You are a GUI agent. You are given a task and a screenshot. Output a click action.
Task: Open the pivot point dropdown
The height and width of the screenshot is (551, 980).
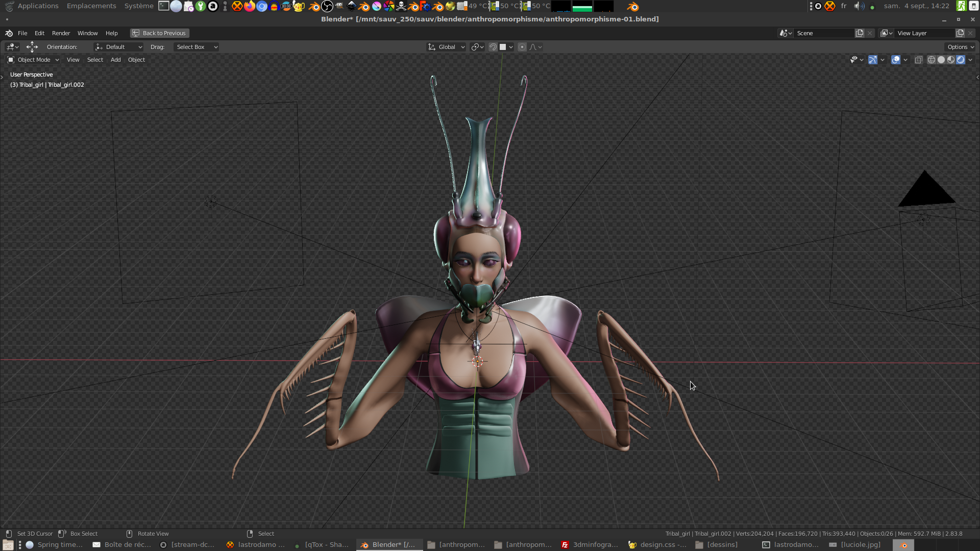pos(477,47)
